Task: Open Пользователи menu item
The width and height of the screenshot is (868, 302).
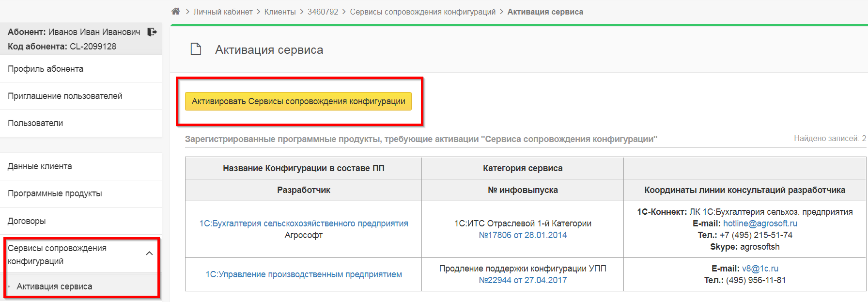Action: 81,123
